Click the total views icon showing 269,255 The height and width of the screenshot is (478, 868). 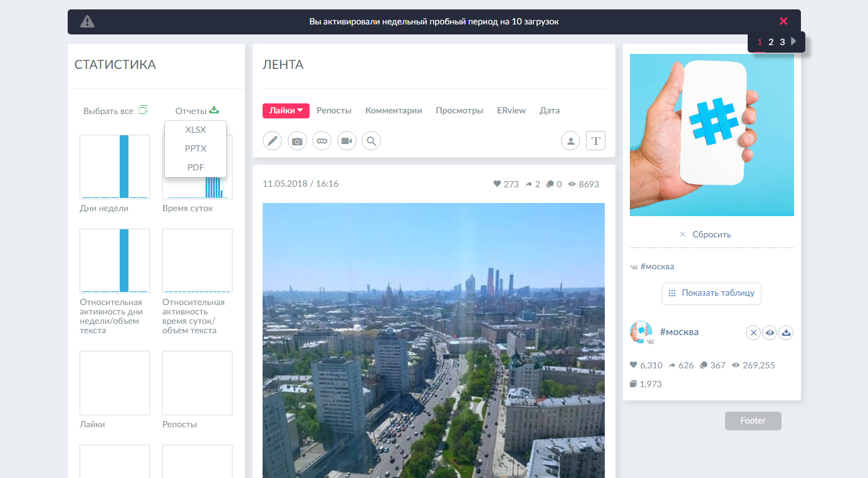tap(736, 365)
